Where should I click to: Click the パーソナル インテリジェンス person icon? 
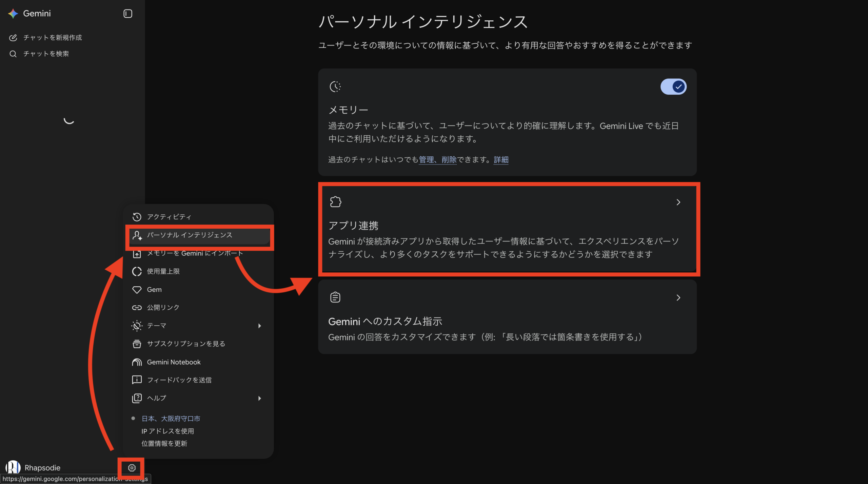pos(137,235)
